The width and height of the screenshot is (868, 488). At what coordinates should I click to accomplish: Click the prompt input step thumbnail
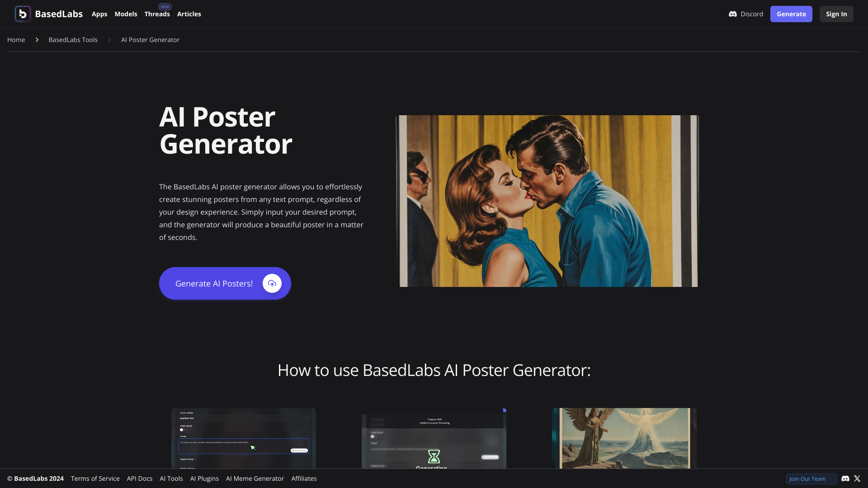[x=244, y=438]
